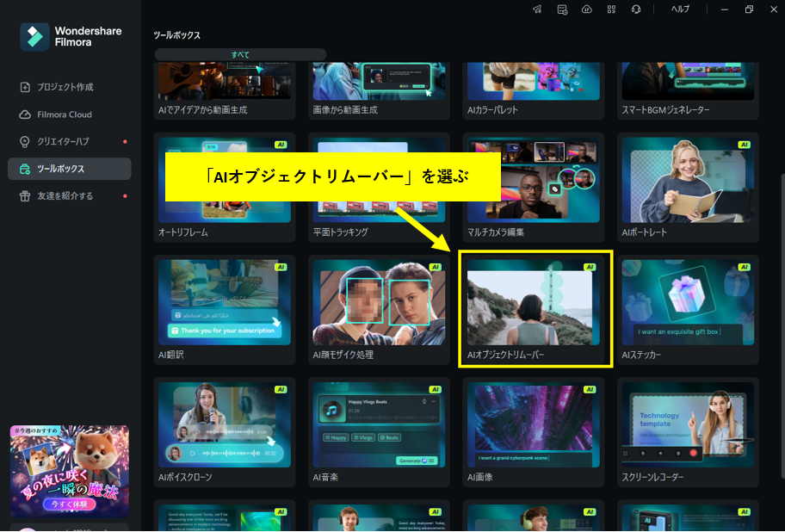Select the すべて filter tab
Image resolution: width=785 pixels, height=532 pixels.
click(x=240, y=54)
